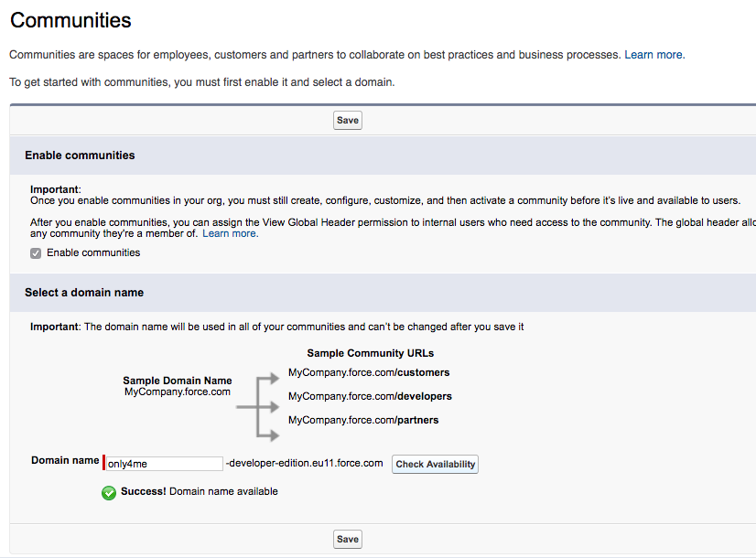756x558 pixels.
Task: Click the MyCompany.force.com/developers sample URL
Action: tap(370, 396)
